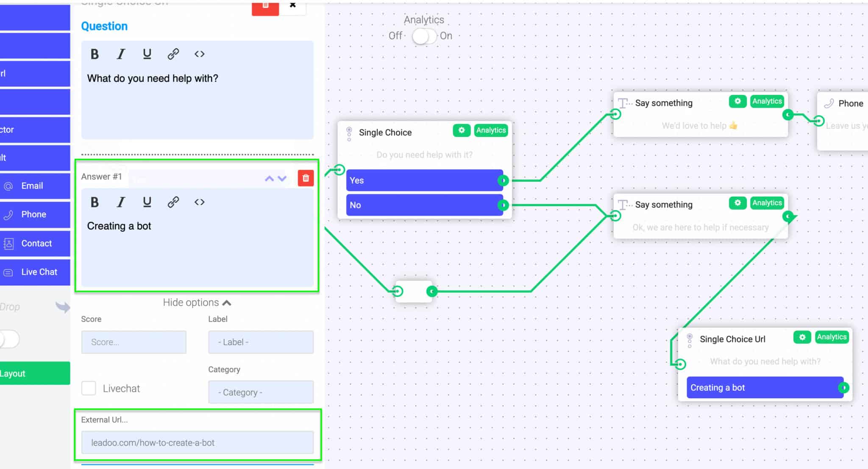The image size is (868, 469).
Task: Enable the Livechat checkbox
Action: [x=89, y=388]
